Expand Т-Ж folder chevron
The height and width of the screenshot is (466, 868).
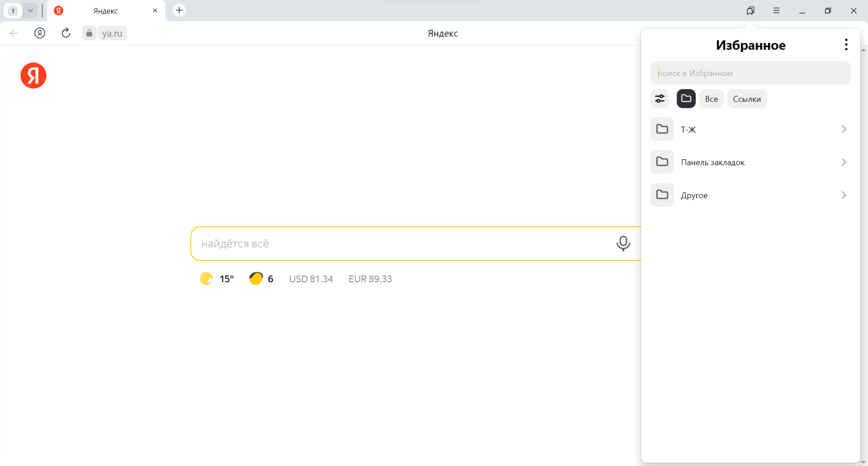[x=844, y=129]
